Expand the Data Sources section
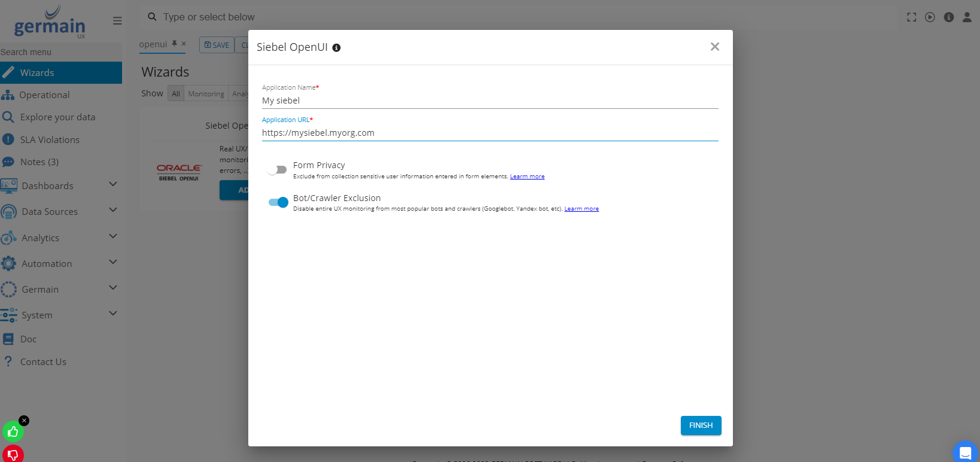Image resolution: width=980 pixels, height=462 pixels. pos(112,210)
